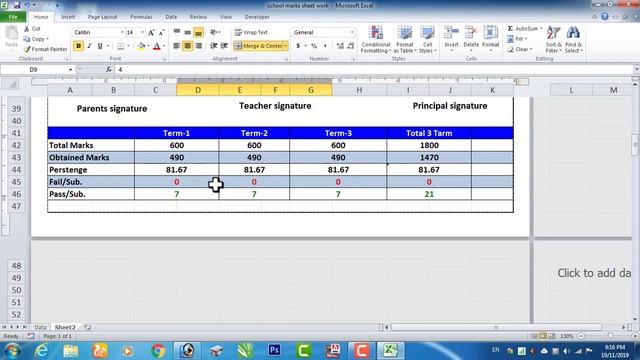Toggle bottom vertical alignment
The height and width of the screenshot is (360, 640).
pyautogui.click(x=198, y=32)
